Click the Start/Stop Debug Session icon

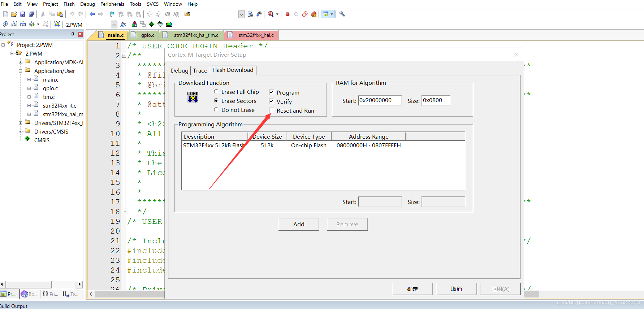pos(271,14)
